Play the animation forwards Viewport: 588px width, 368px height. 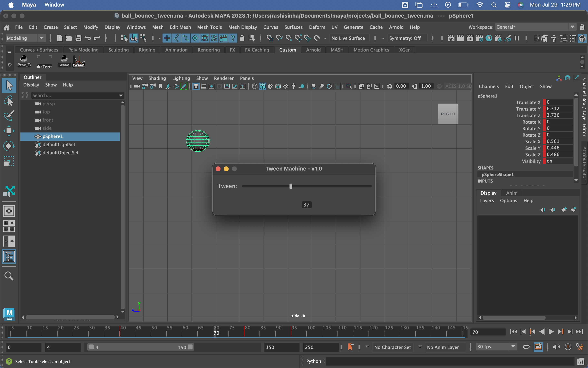pos(551,332)
